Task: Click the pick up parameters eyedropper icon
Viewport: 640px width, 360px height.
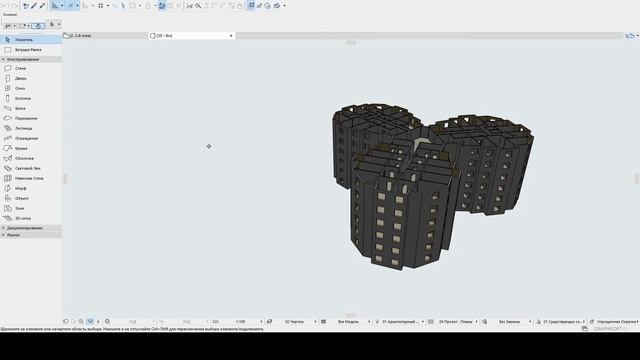Action: tap(34, 6)
